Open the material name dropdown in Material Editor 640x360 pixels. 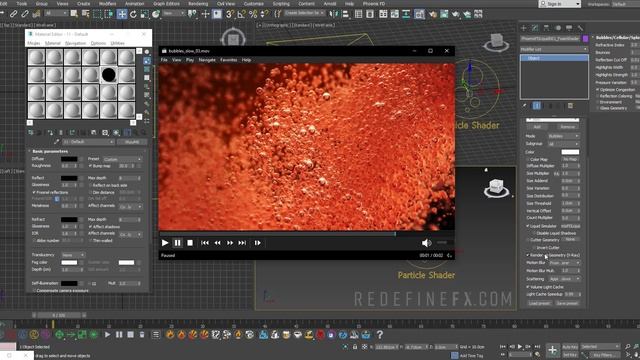coord(88,142)
